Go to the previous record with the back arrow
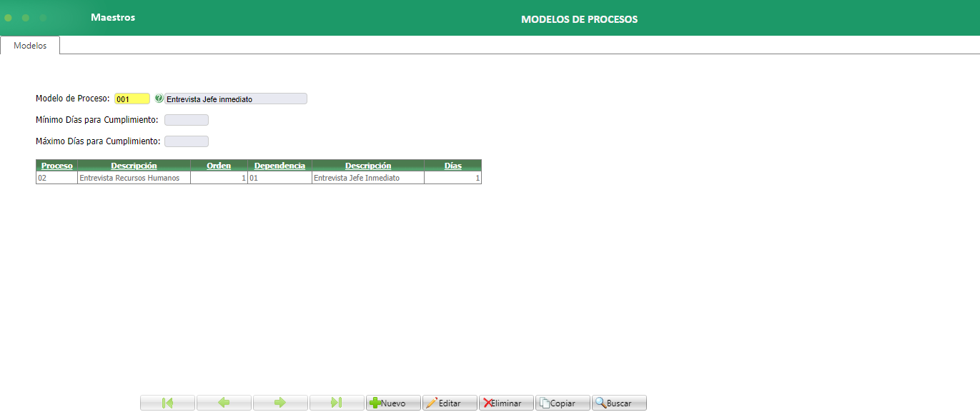 click(x=223, y=402)
